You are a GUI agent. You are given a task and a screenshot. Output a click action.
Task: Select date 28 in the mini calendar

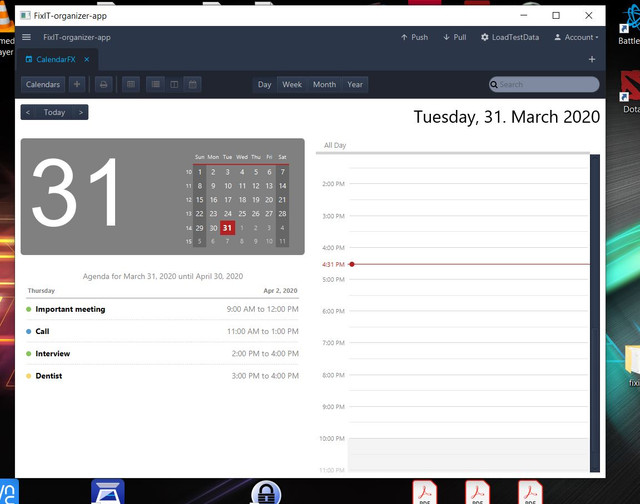point(282,214)
